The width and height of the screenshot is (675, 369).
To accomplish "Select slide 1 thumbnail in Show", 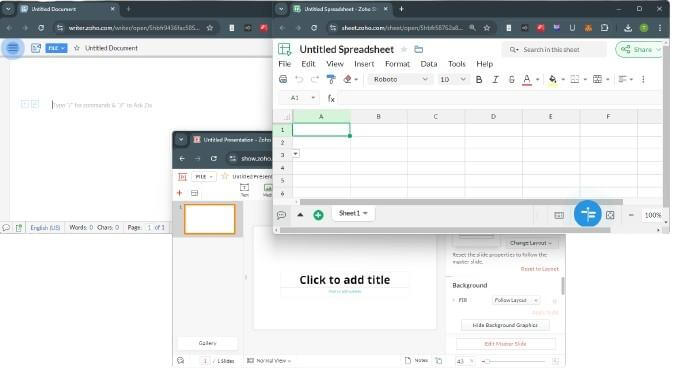I will point(210,219).
